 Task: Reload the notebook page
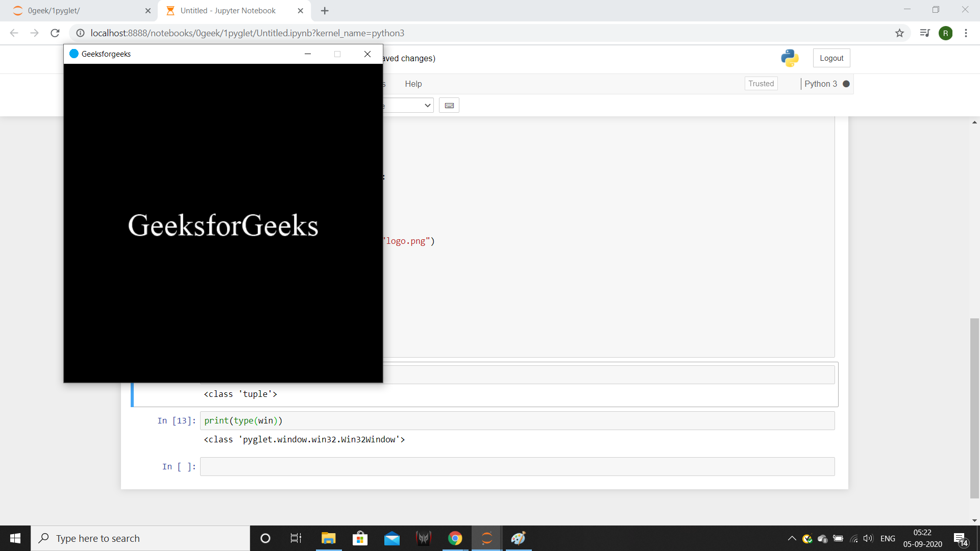click(55, 33)
